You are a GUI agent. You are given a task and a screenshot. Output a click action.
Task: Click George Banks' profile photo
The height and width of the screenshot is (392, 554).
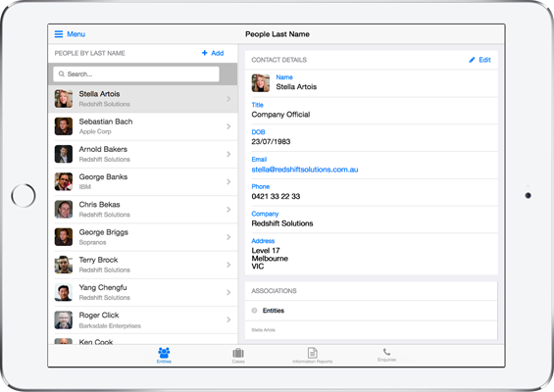pos(64,181)
